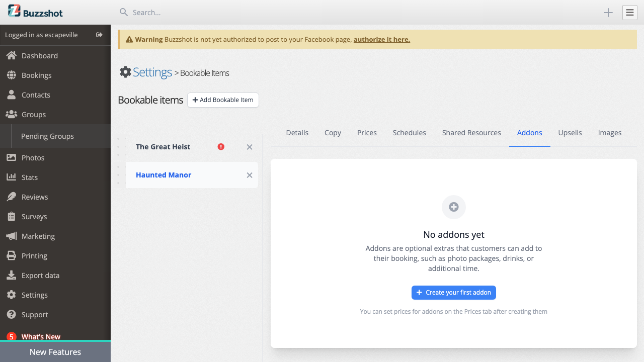Switch to the Shared Resources tab
Viewport: 644px width, 362px height.
471,132
